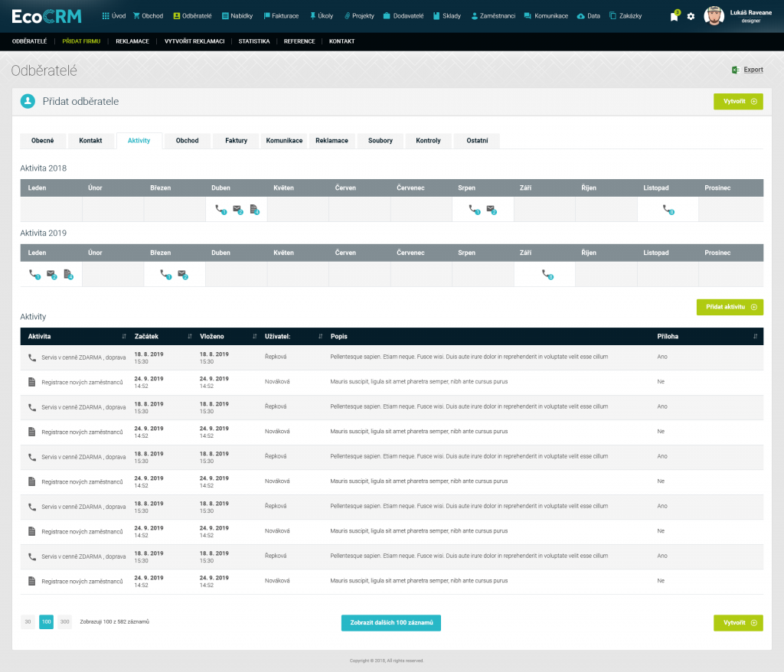
Task: Click the email icon in Duben 2018
Action: click(237, 209)
